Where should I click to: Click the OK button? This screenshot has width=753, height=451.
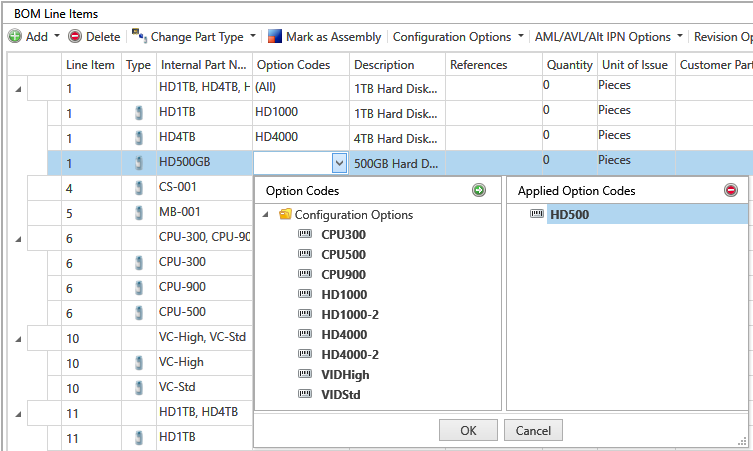(469, 430)
